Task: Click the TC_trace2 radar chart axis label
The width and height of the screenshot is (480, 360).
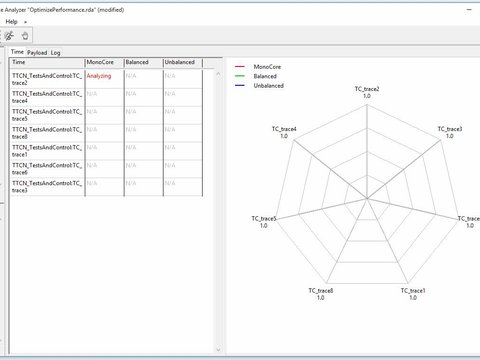Action: (x=367, y=92)
